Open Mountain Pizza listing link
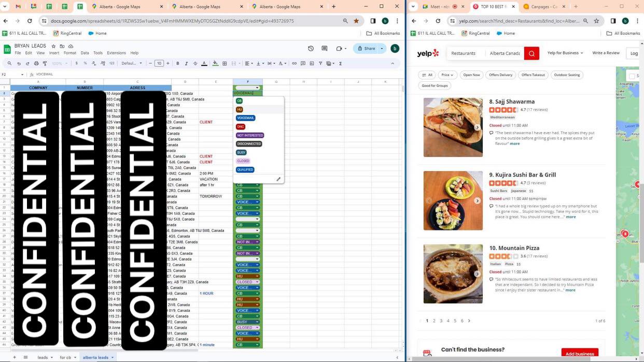The height and width of the screenshot is (362, 644). tap(514, 248)
